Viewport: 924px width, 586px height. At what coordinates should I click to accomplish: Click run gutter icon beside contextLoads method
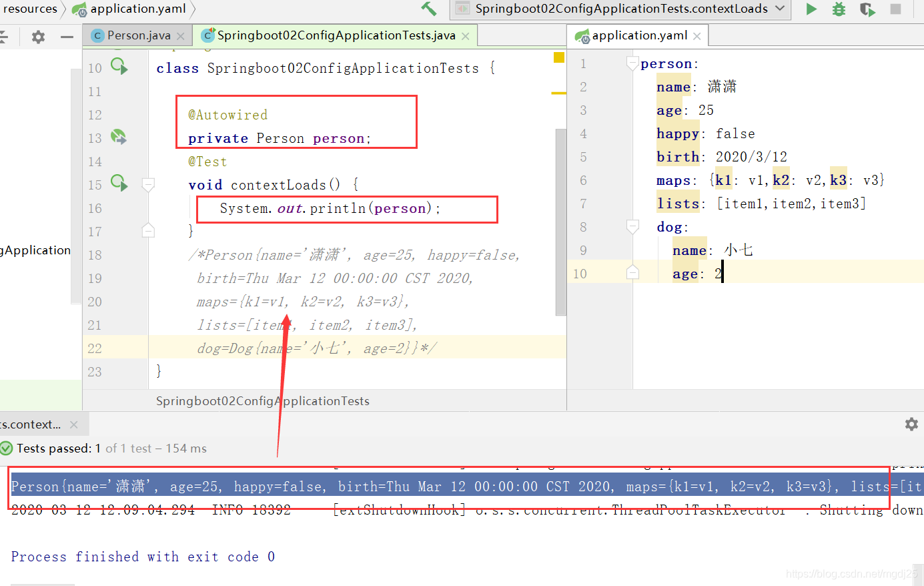[119, 182]
